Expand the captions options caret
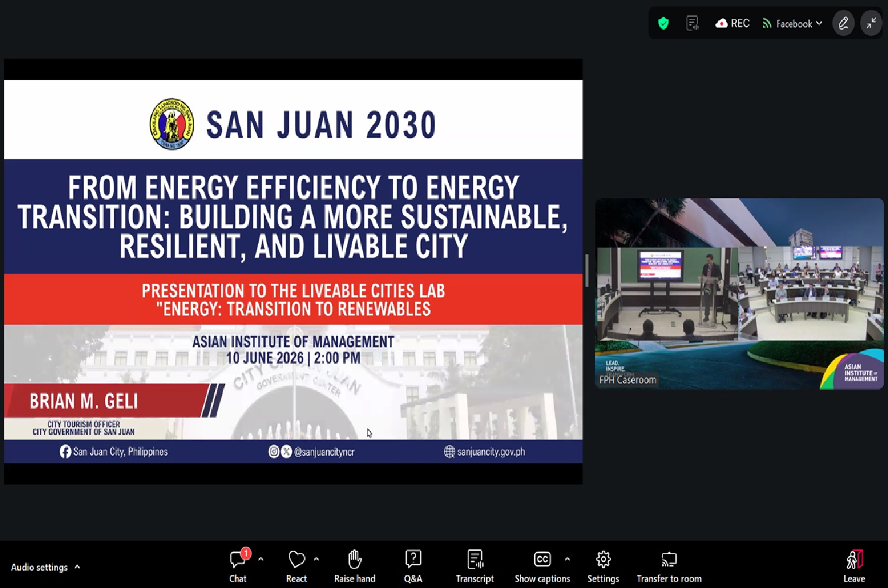The width and height of the screenshot is (888, 588). (x=567, y=559)
